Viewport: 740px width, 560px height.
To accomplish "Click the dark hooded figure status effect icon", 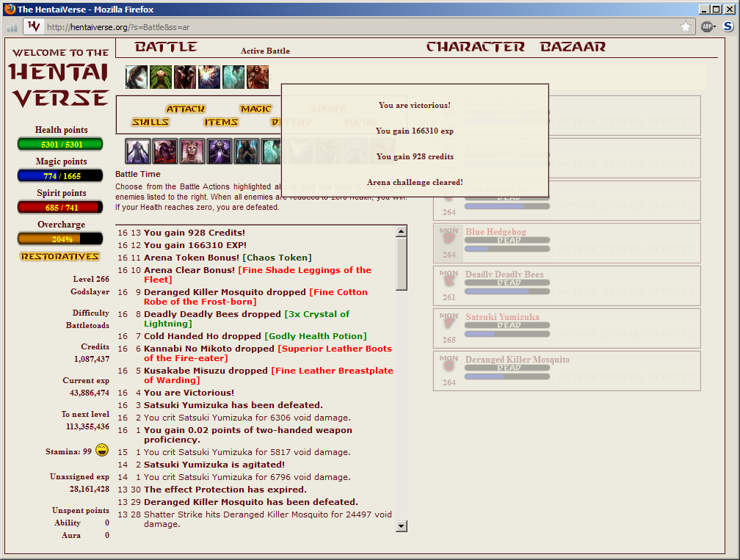I will (185, 77).
